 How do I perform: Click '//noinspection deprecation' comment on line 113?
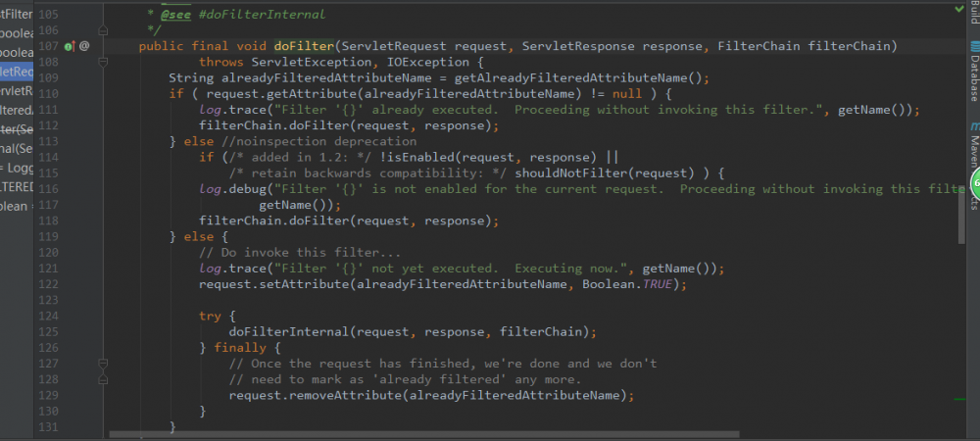click(x=318, y=142)
